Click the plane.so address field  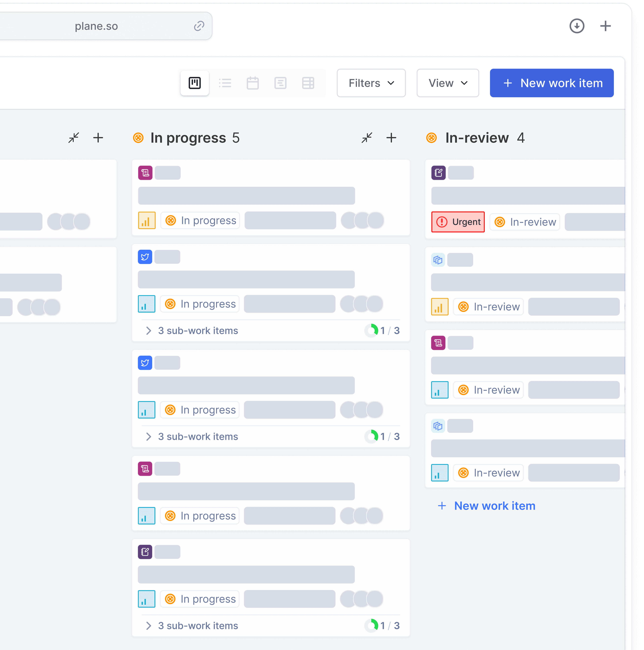(96, 26)
